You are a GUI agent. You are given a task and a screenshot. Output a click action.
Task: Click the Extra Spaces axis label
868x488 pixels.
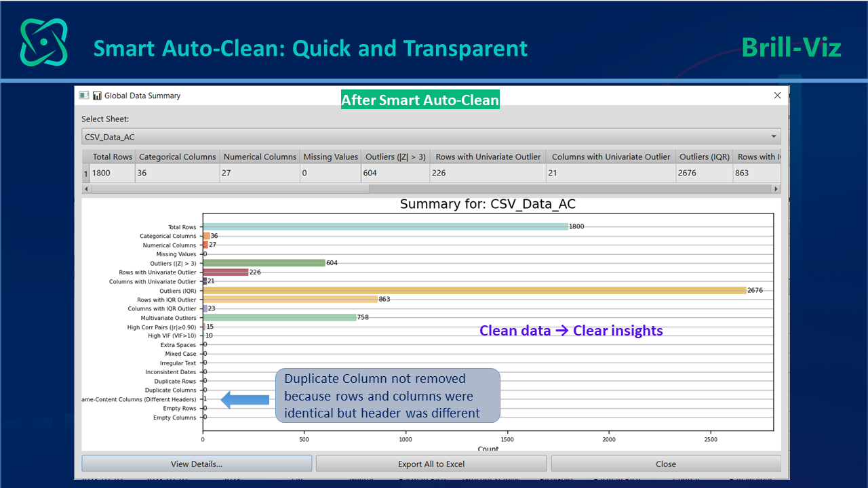click(x=178, y=345)
